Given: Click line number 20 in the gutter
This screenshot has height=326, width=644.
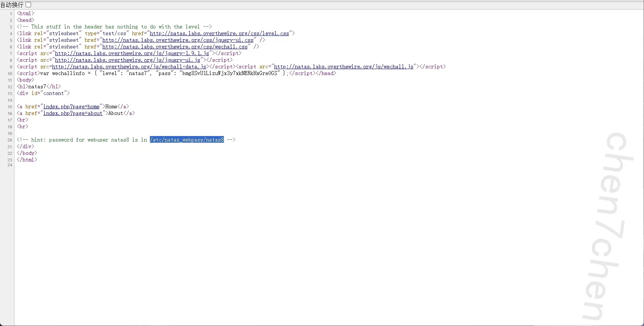Looking at the screenshot, I should pos(10,140).
